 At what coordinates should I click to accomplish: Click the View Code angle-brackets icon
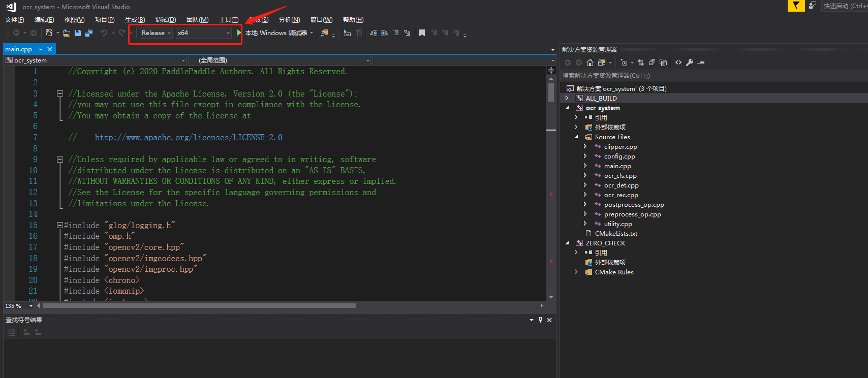pos(678,62)
